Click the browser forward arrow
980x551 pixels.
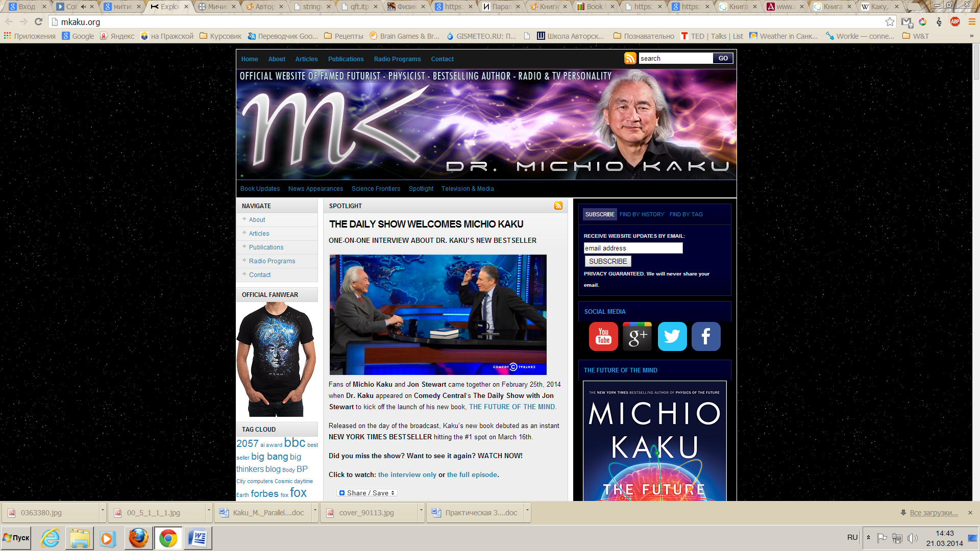23,22
